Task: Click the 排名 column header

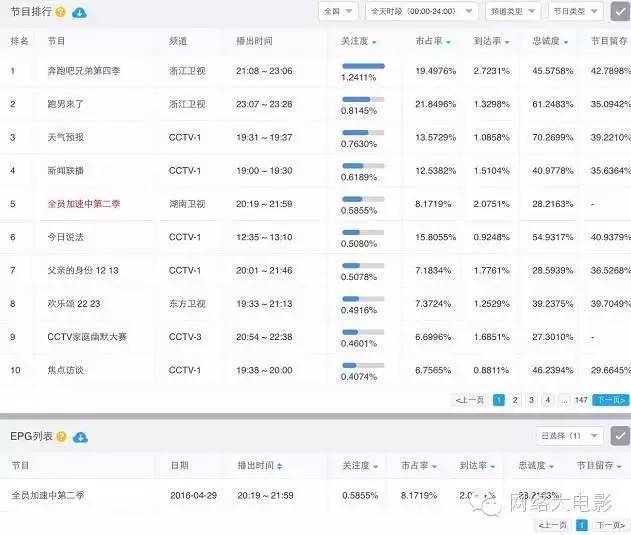Action: pos(19,41)
